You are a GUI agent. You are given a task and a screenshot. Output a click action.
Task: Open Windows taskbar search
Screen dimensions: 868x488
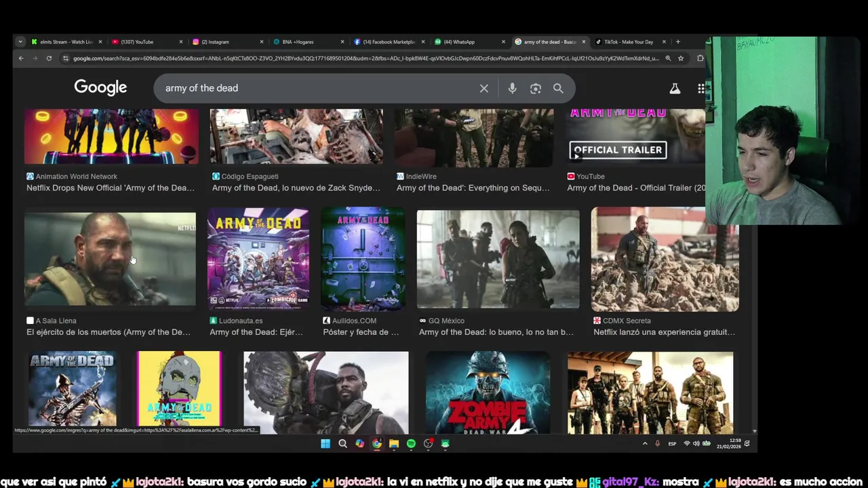[x=342, y=444]
